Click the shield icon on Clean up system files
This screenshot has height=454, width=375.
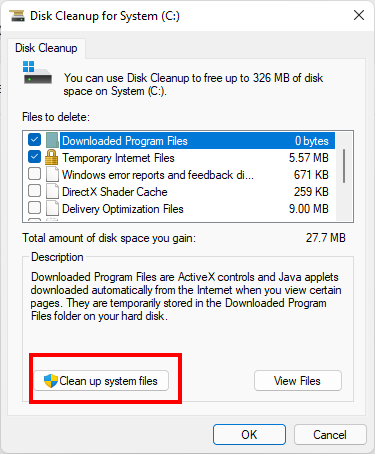click(x=51, y=381)
